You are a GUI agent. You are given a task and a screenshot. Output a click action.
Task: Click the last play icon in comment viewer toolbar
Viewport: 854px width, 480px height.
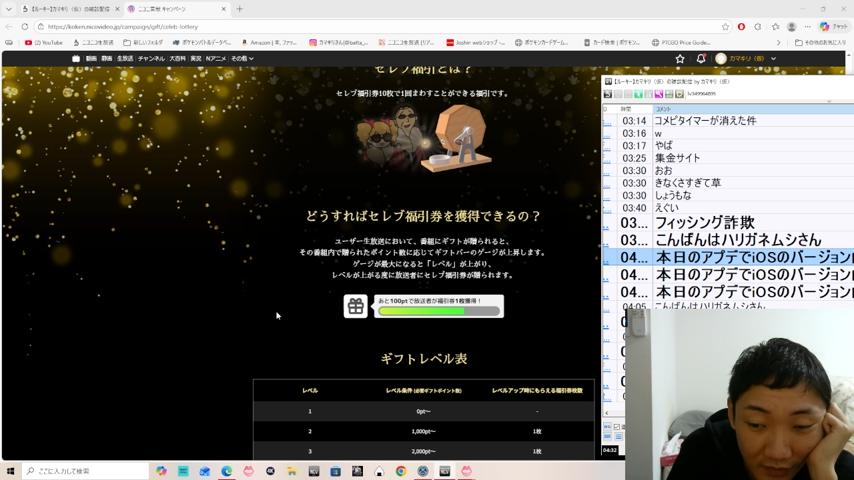[679, 94]
